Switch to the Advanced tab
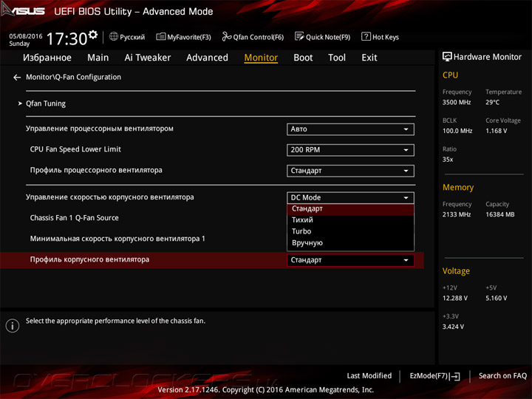Screen dimensions: 532x399 pos(208,58)
